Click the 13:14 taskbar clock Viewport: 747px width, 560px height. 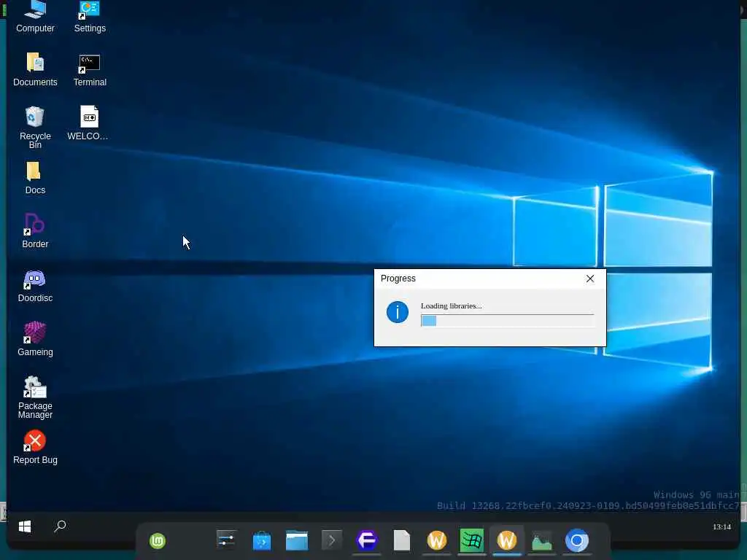(x=721, y=526)
